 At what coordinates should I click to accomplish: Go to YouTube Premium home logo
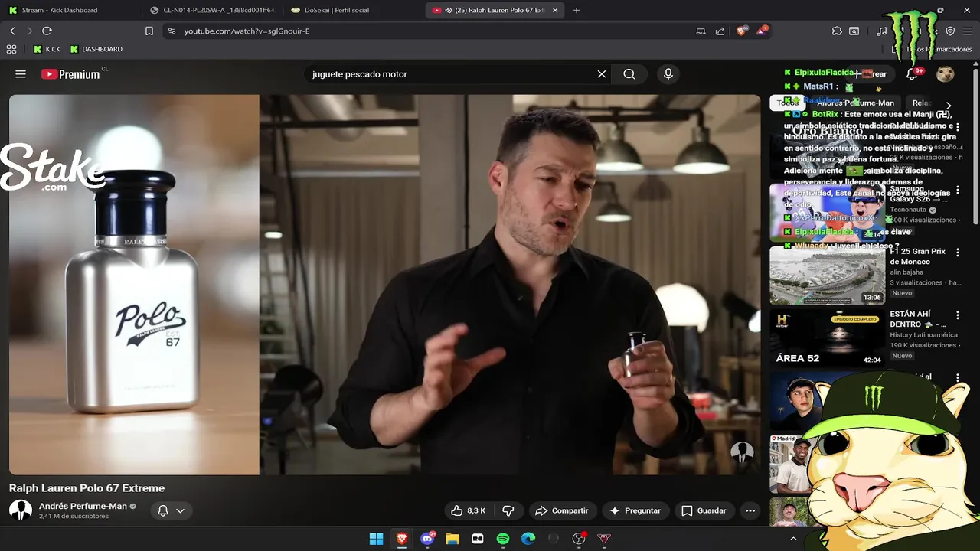(x=70, y=74)
